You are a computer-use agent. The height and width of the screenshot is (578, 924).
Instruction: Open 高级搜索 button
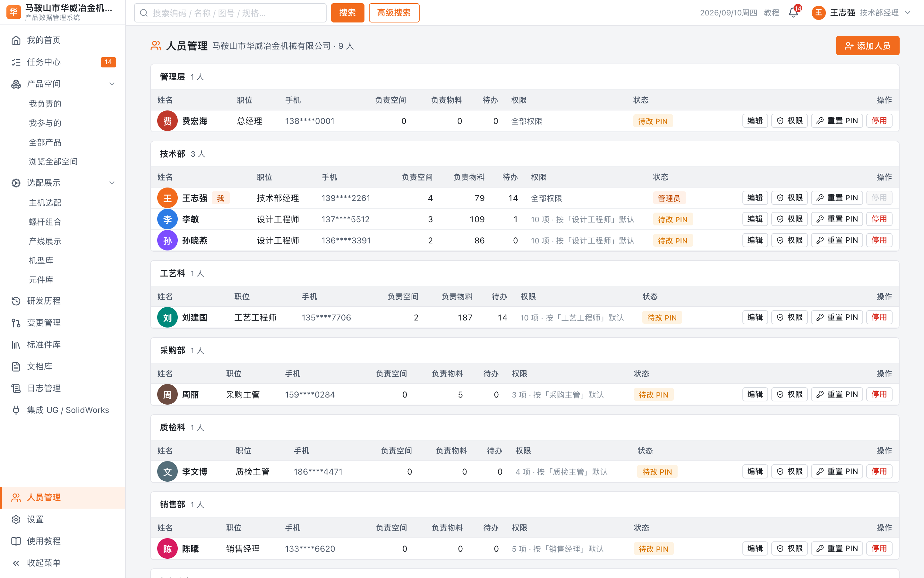(394, 13)
